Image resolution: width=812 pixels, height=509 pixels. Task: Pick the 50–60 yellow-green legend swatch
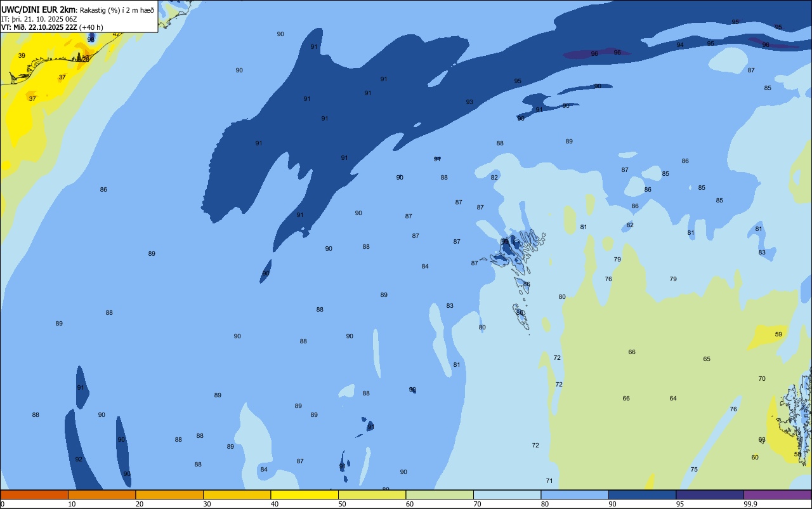pyautogui.click(x=372, y=494)
